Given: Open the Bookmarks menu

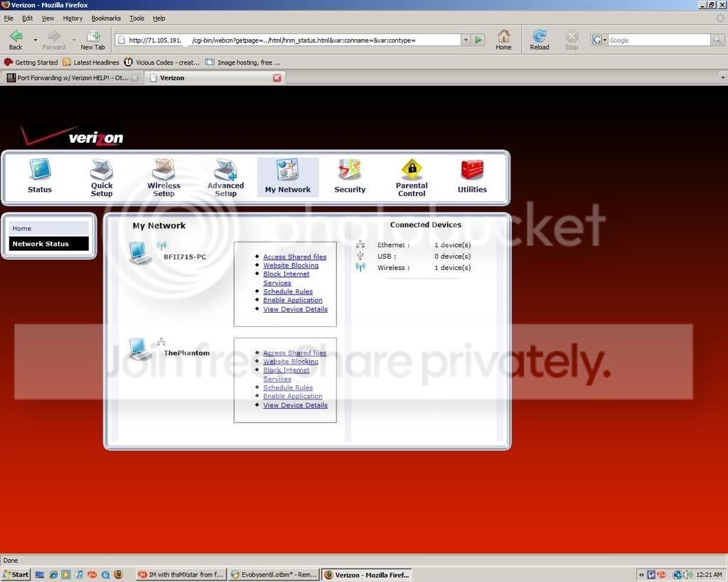Looking at the screenshot, I should [106, 18].
